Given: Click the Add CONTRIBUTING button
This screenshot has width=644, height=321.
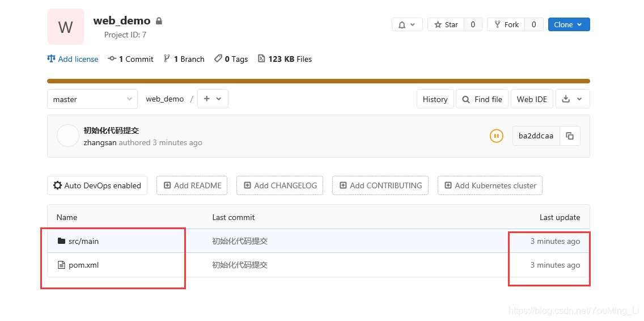Looking at the screenshot, I should pyautogui.click(x=380, y=185).
